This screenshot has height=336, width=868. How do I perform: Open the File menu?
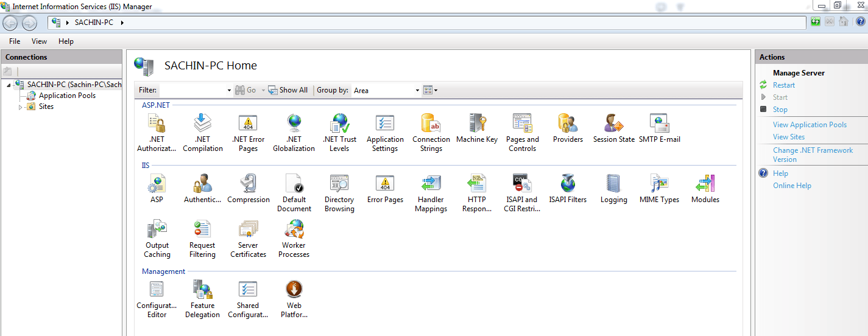pos(15,41)
